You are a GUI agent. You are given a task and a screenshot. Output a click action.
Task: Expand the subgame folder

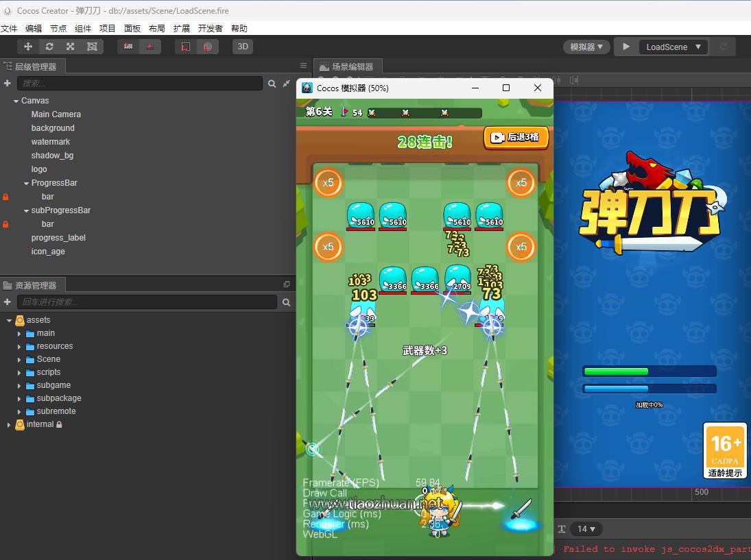coord(19,385)
